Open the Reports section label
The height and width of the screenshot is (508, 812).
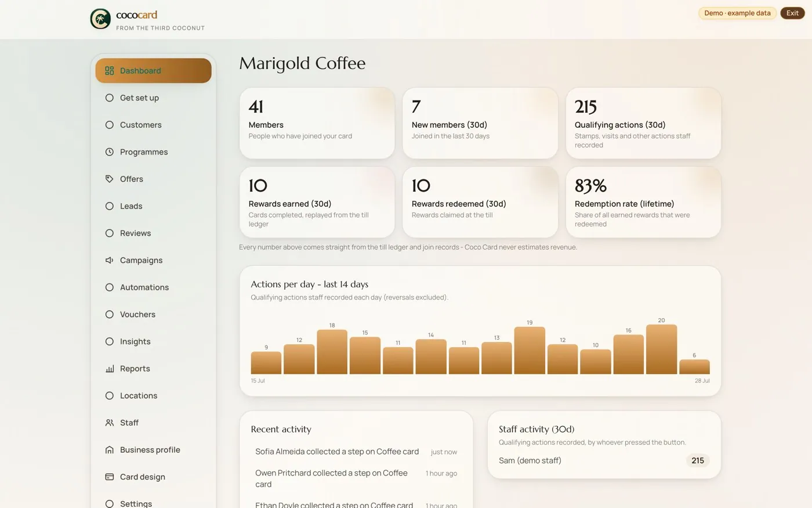pyautogui.click(x=135, y=369)
